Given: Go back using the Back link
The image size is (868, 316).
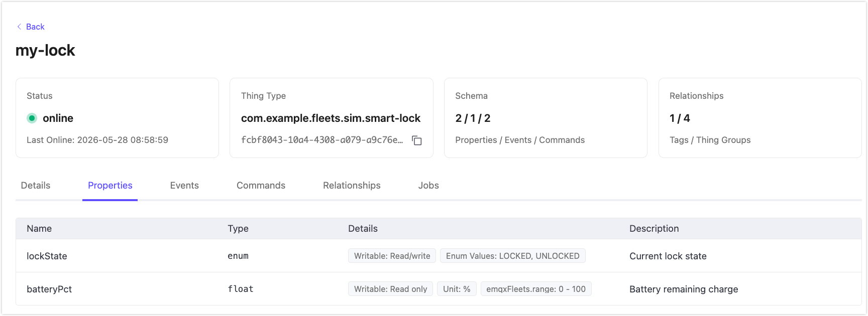Looking at the screenshot, I should [x=35, y=27].
